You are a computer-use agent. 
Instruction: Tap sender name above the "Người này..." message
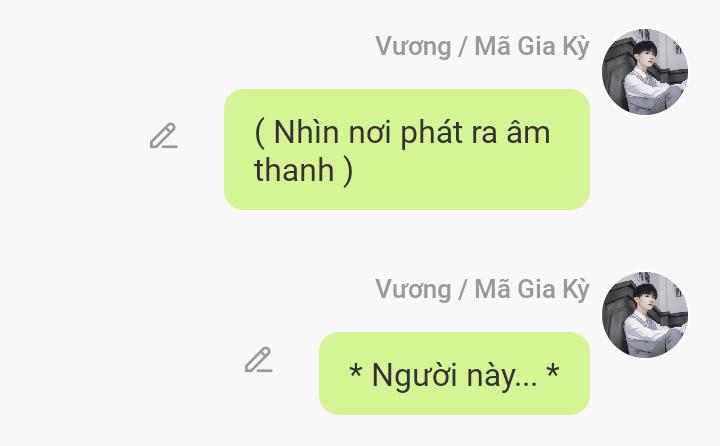tap(482, 289)
